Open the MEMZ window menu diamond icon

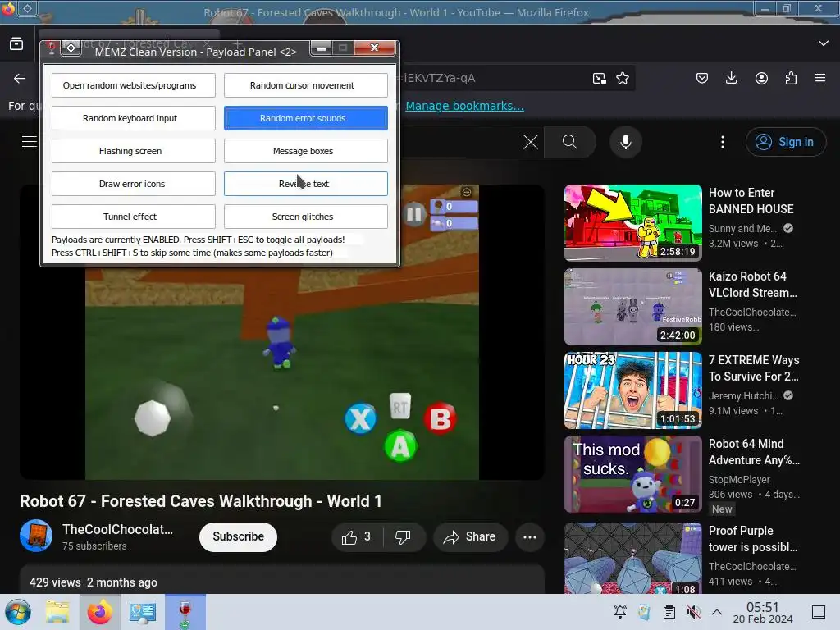71,48
